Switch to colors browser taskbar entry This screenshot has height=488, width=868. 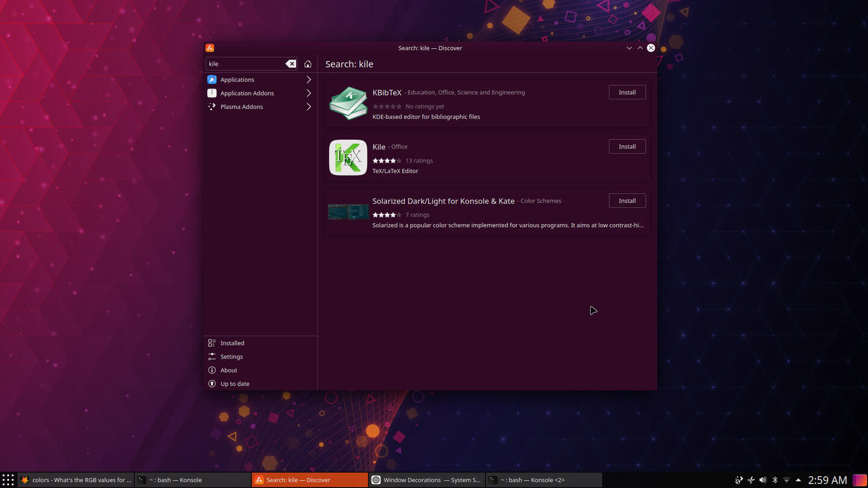point(75,480)
